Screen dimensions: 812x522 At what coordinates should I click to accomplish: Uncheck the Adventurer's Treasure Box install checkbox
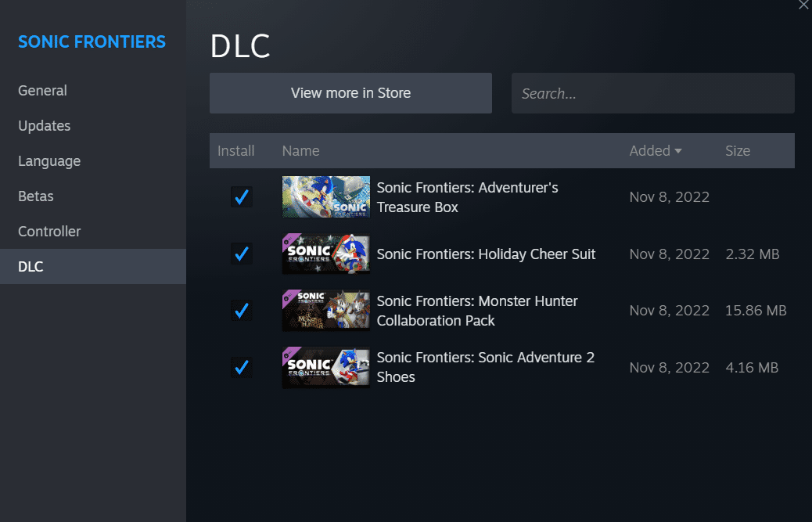tap(241, 197)
